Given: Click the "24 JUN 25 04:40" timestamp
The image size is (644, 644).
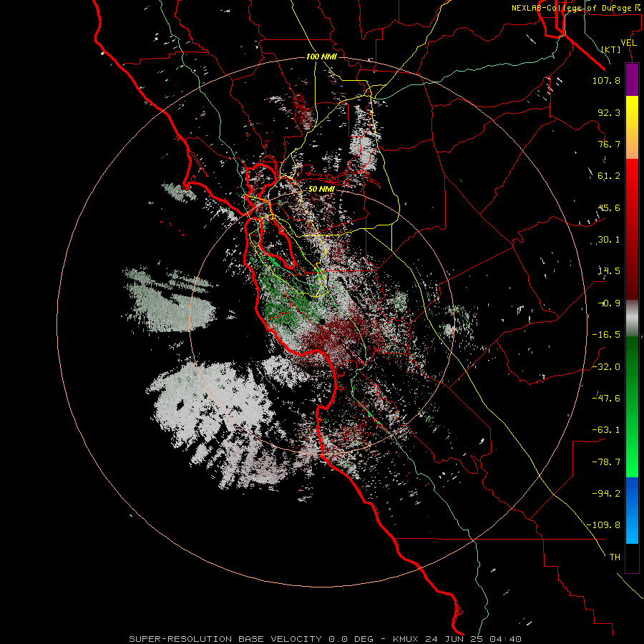Looking at the screenshot, I should 474,639.
